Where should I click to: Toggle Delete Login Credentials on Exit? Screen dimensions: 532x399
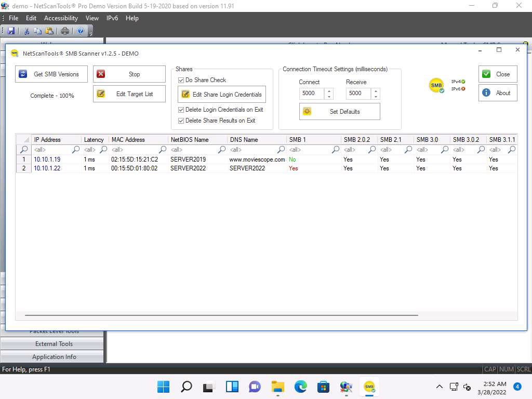(181, 110)
